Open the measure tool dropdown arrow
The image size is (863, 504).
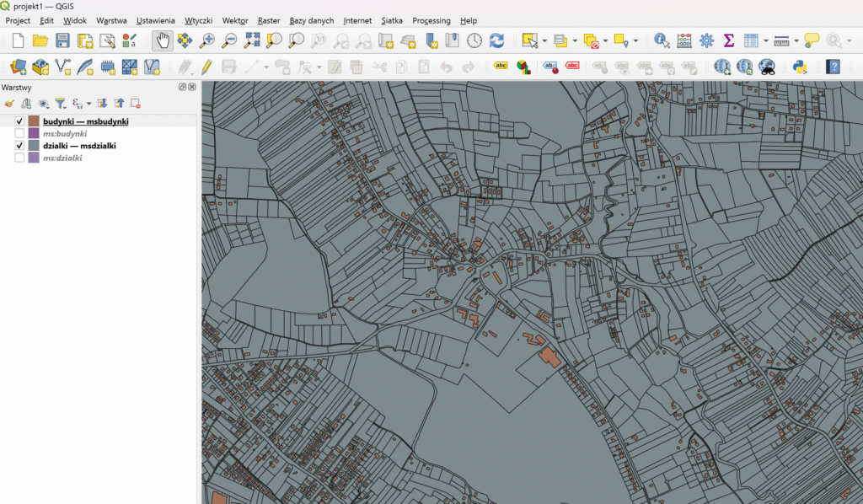point(796,40)
